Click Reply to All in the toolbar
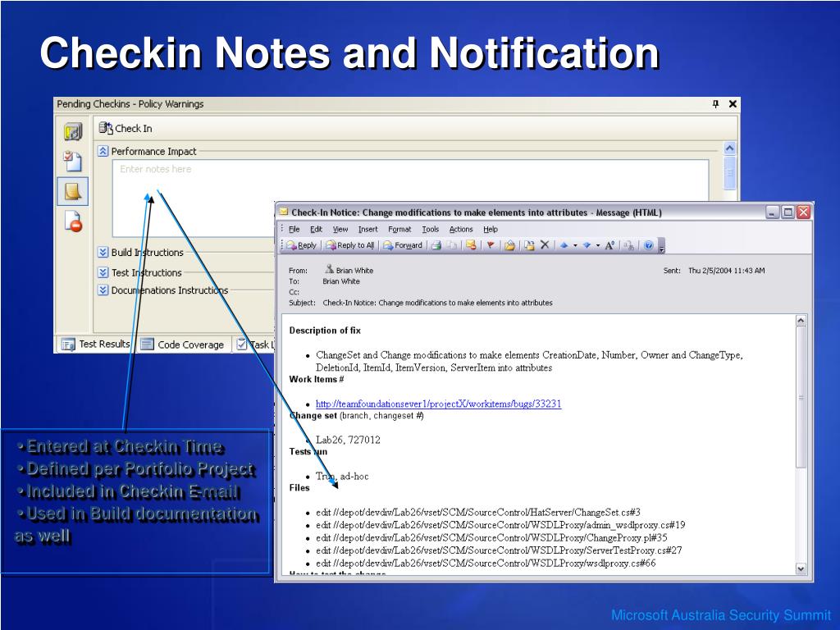840x630 pixels. coord(349,245)
